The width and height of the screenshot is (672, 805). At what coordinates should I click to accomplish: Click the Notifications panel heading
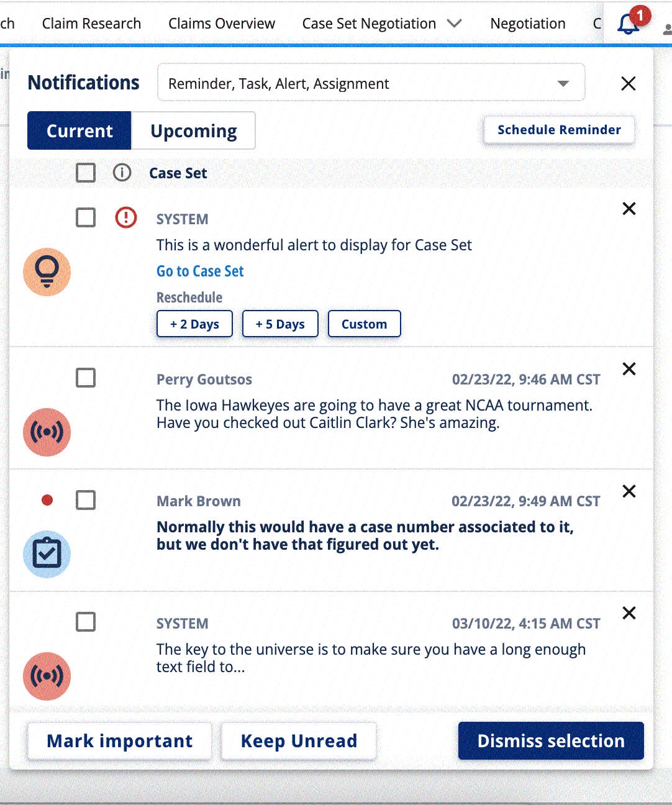coord(84,83)
